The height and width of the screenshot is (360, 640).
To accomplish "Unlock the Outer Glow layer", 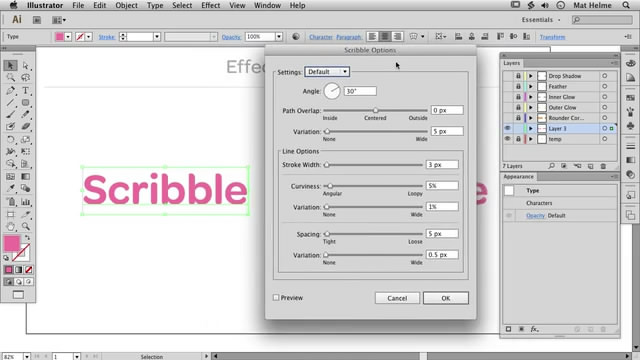I will click(x=518, y=107).
